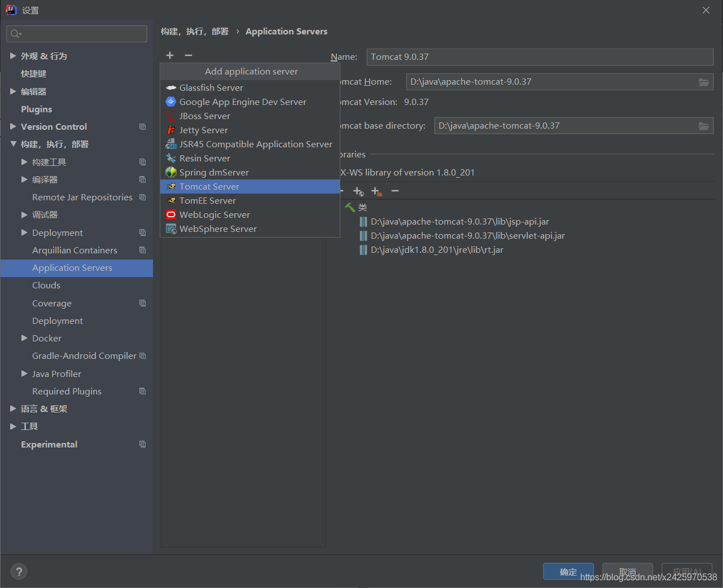Click the blue Google App Engine Dev Server icon
The width and height of the screenshot is (723, 588).
(171, 102)
